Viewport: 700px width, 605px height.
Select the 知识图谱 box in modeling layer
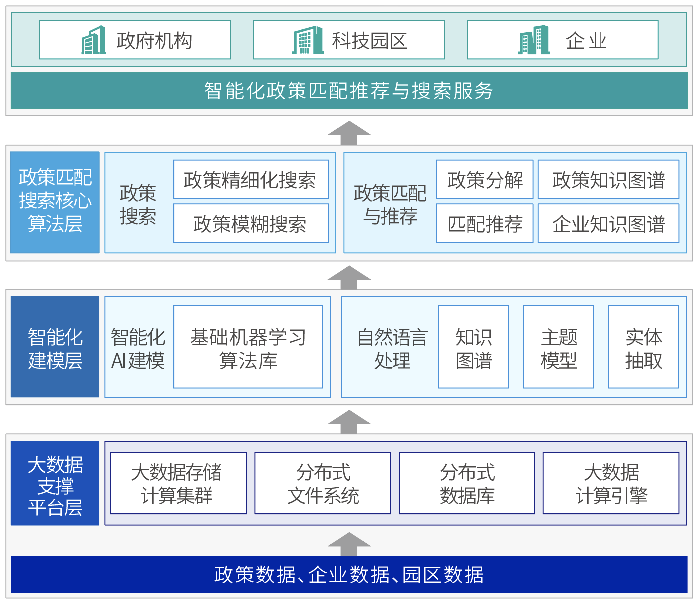[x=474, y=347]
